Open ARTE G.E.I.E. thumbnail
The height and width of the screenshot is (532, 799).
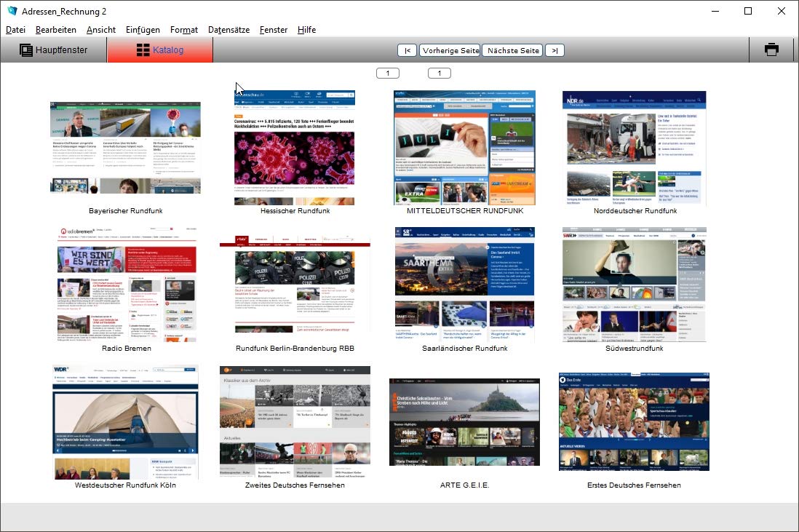[464, 422]
